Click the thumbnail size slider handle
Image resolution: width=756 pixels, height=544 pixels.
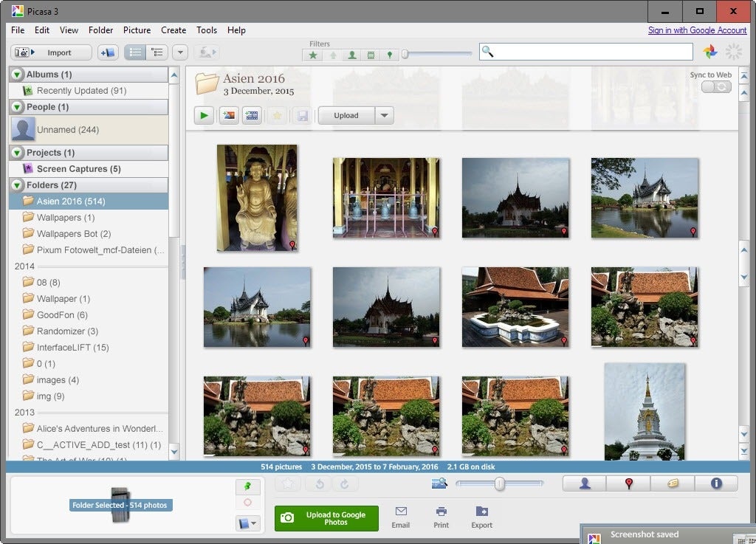(500, 483)
